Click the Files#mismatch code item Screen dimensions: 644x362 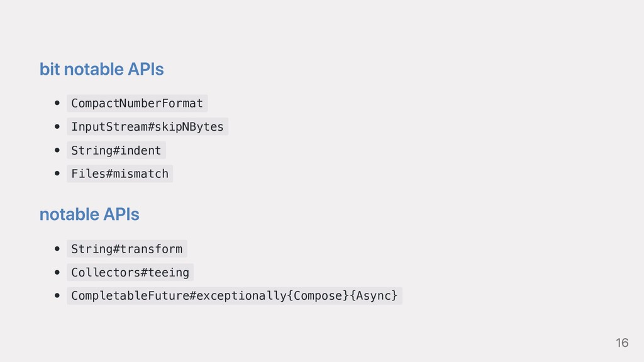pos(120,173)
